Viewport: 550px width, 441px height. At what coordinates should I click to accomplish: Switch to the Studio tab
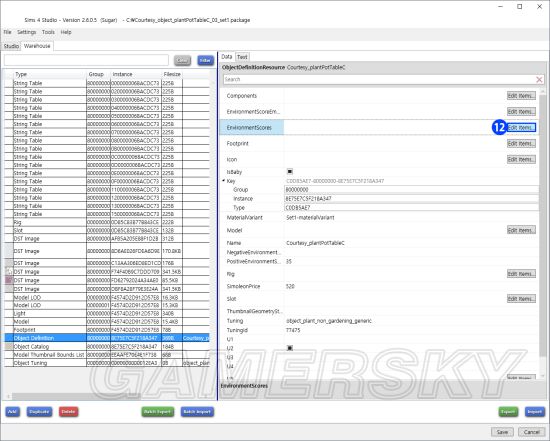click(11, 46)
